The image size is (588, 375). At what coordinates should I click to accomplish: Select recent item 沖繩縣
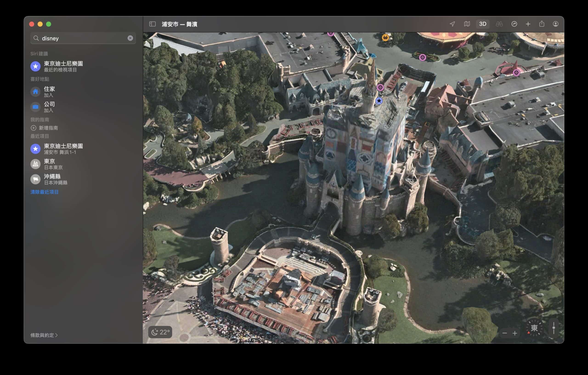[x=83, y=179]
